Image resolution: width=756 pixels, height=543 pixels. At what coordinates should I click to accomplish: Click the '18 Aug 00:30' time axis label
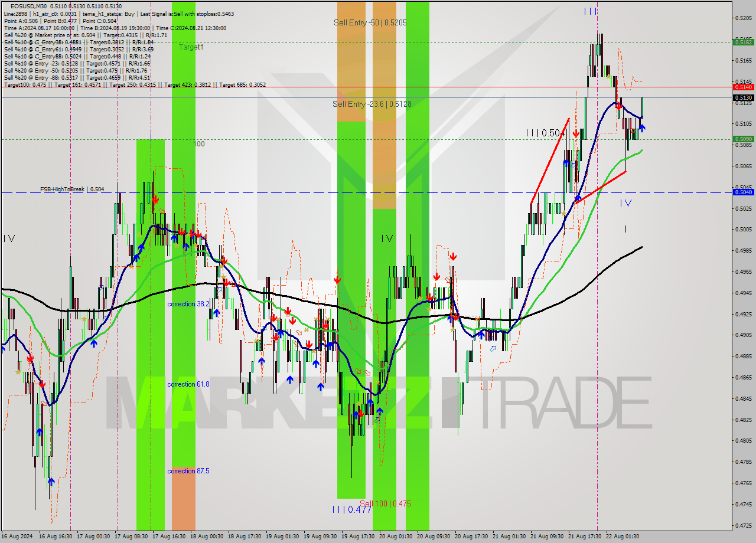[x=207, y=537]
